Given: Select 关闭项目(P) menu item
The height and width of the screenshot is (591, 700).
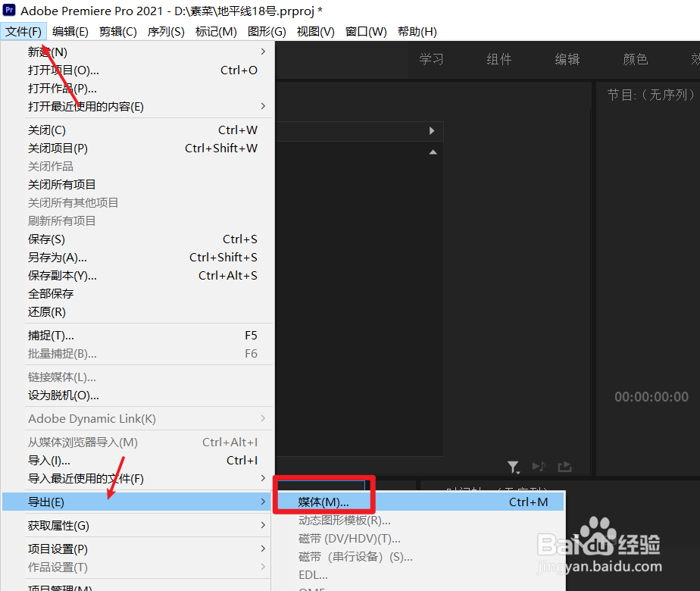Looking at the screenshot, I should pyautogui.click(x=138, y=149).
